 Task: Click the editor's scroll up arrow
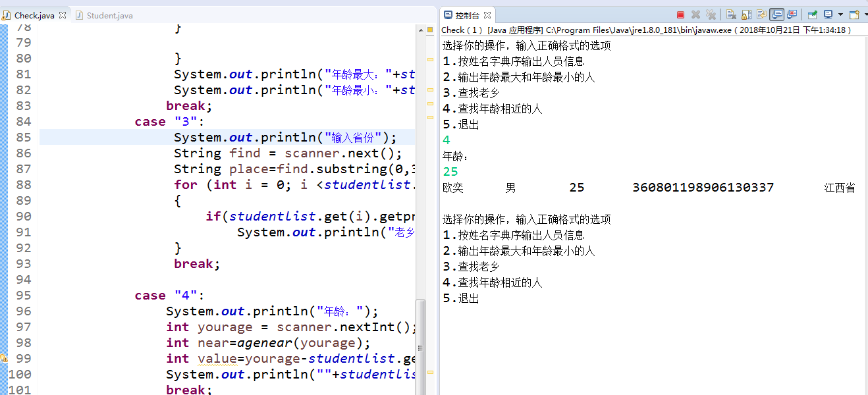point(420,29)
